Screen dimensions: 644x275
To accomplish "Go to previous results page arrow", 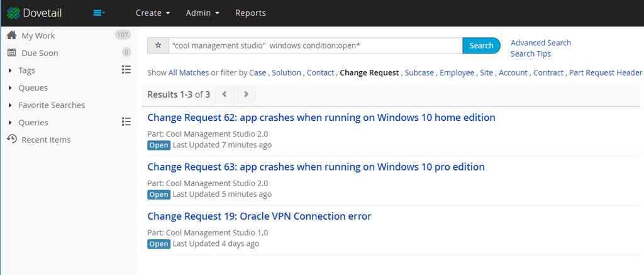I will pyautogui.click(x=225, y=94).
